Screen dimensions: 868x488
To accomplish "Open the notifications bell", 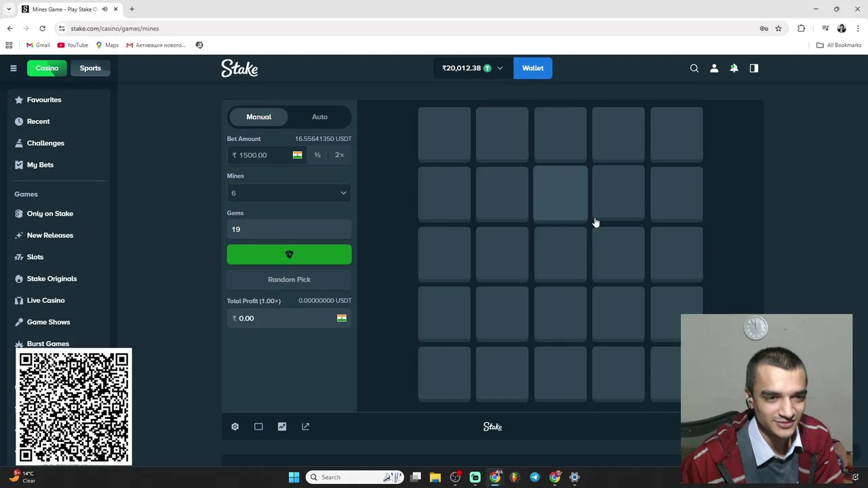I will pyautogui.click(x=734, y=68).
